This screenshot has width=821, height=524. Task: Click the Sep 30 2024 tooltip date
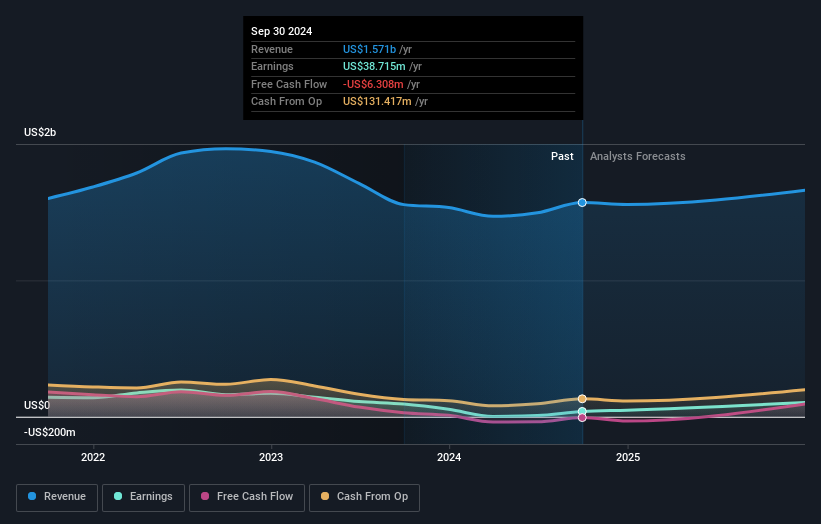click(x=282, y=31)
